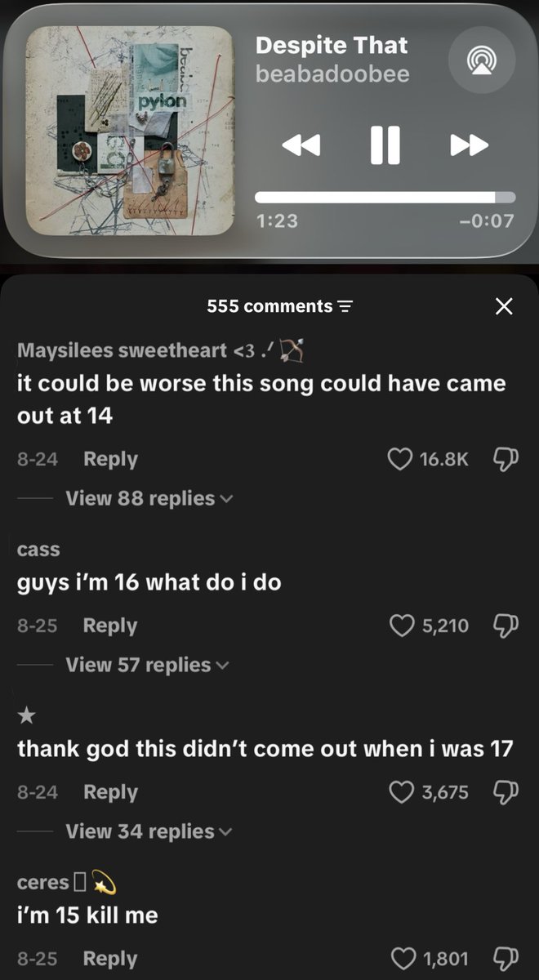Dislike cass's comment about being 16
This screenshot has height=980, width=539.
pyautogui.click(x=503, y=626)
